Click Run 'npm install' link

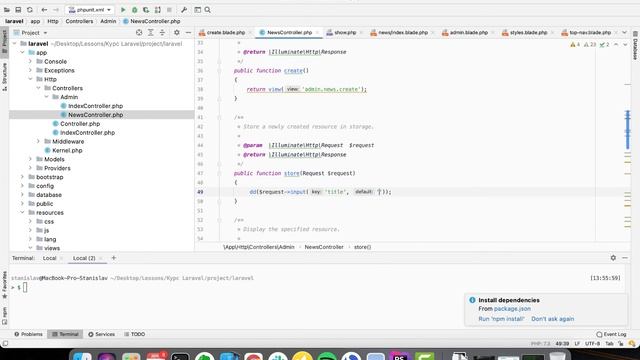tap(501, 319)
